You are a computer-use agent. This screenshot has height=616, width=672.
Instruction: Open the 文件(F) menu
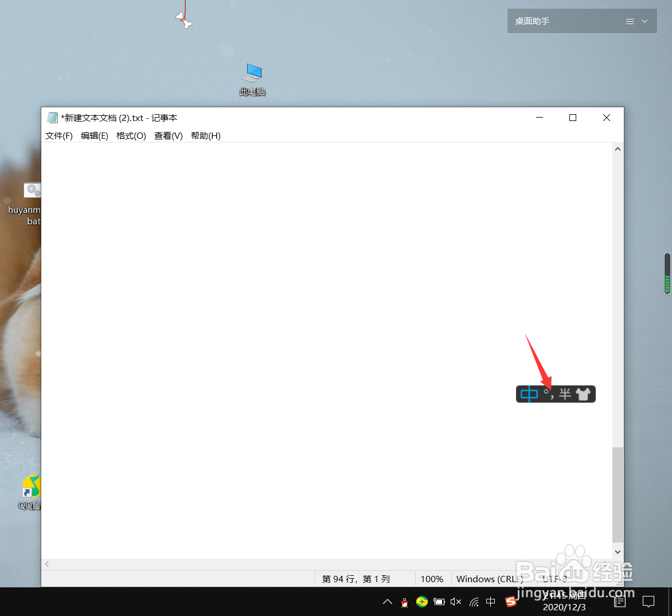tap(59, 135)
